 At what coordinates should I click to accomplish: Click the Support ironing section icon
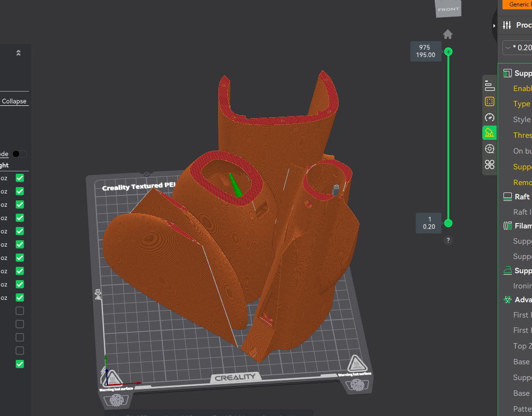click(x=507, y=270)
